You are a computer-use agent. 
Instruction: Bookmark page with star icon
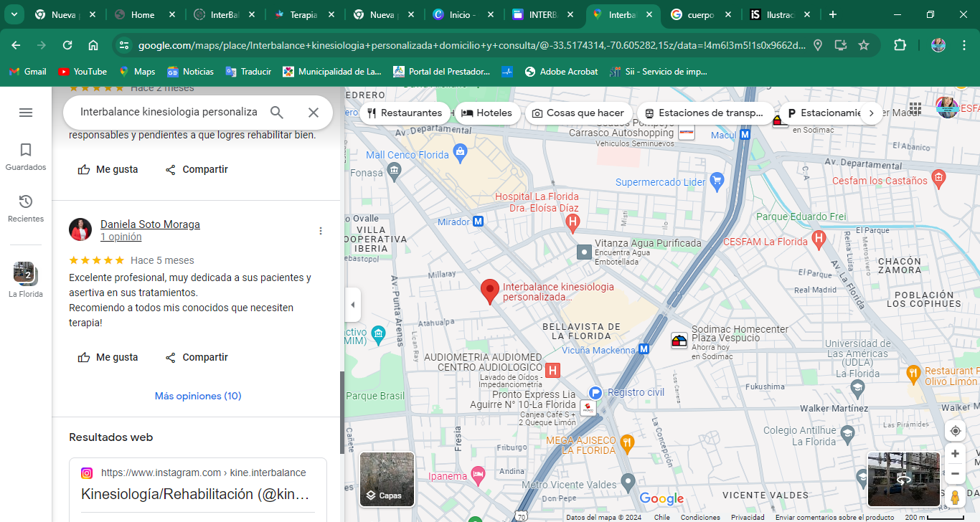[864, 45]
